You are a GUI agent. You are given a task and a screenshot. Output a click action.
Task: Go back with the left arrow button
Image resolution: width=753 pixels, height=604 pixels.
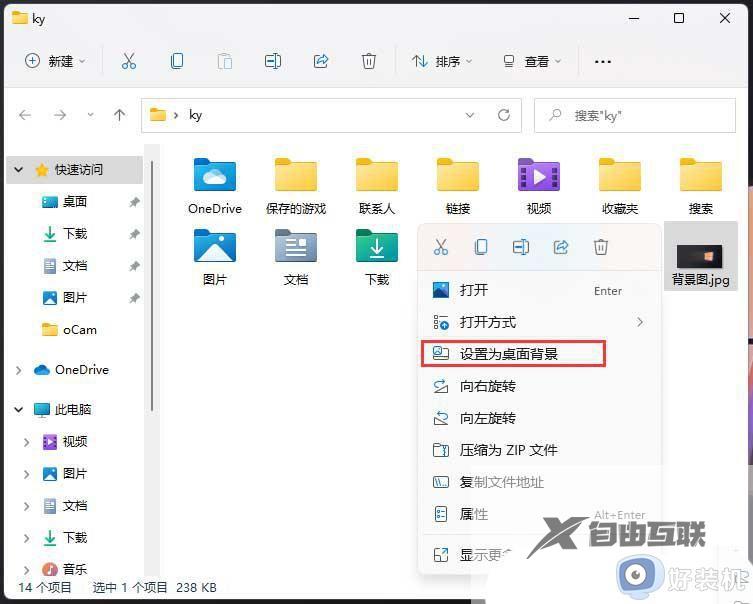[x=25, y=115]
